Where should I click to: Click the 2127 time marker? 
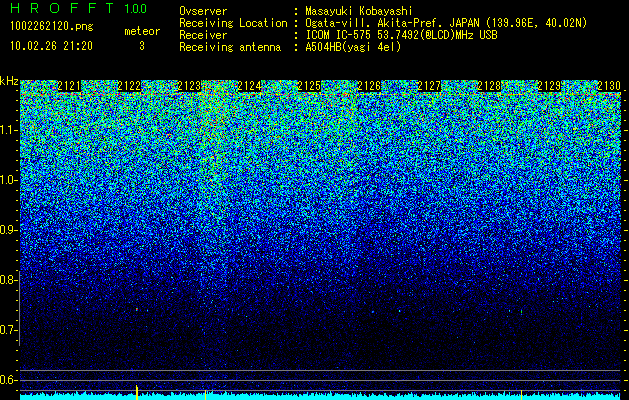429,86
